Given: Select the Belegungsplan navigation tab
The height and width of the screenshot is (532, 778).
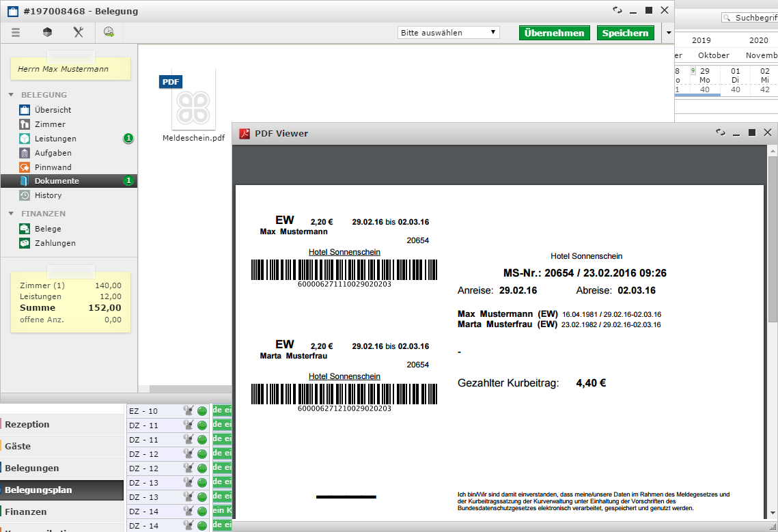Looking at the screenshot, I should (x=62, y=490).
